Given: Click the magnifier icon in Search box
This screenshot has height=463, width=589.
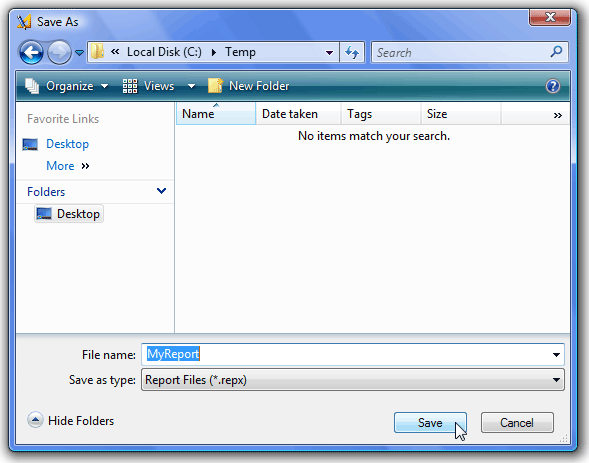Looking at the screenshot, I should (x=556, y=51).
